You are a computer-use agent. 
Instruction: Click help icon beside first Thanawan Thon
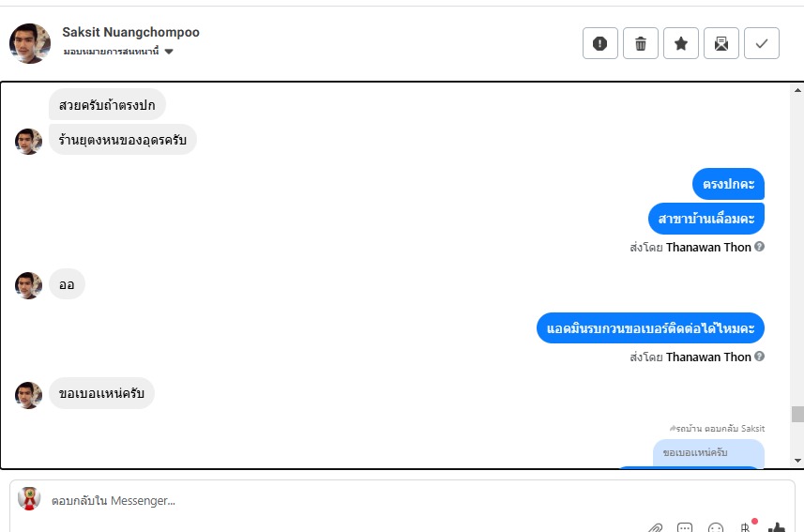(759, 246)
